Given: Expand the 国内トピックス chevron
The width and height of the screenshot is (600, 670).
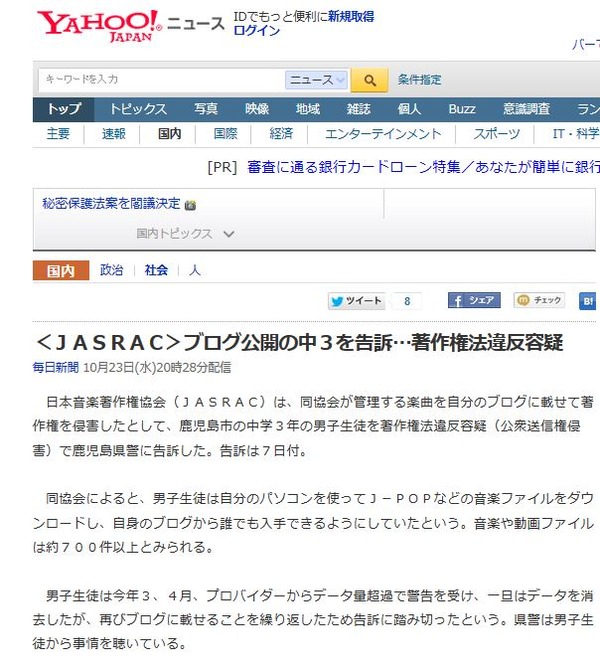Looking at the screenshot, I should coord(229,234).
